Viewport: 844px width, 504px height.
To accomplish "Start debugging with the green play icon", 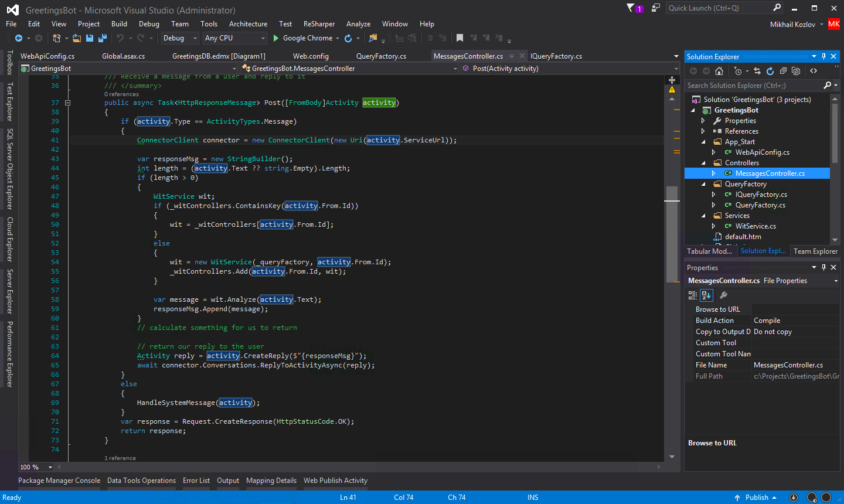I will click(x=276, y=38).
